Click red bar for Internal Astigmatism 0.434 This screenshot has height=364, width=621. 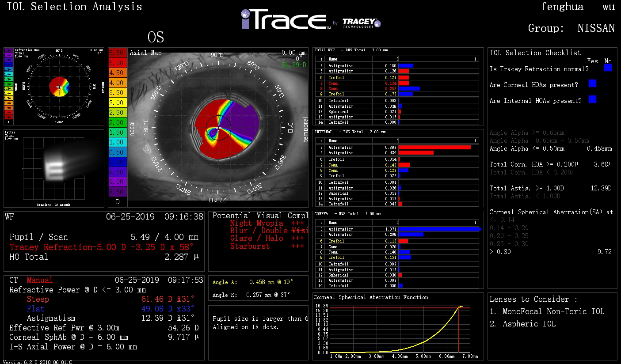point(416,153)
